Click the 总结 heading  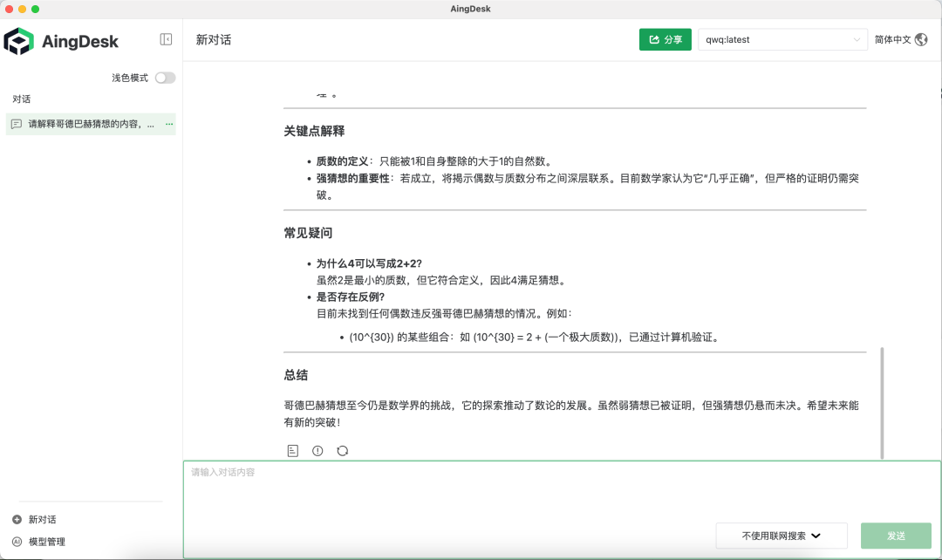pyautogui.click(x=296, y=376)
